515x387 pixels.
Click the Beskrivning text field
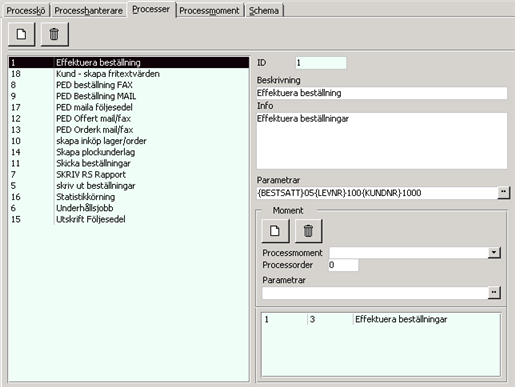[x=382, y=93]
